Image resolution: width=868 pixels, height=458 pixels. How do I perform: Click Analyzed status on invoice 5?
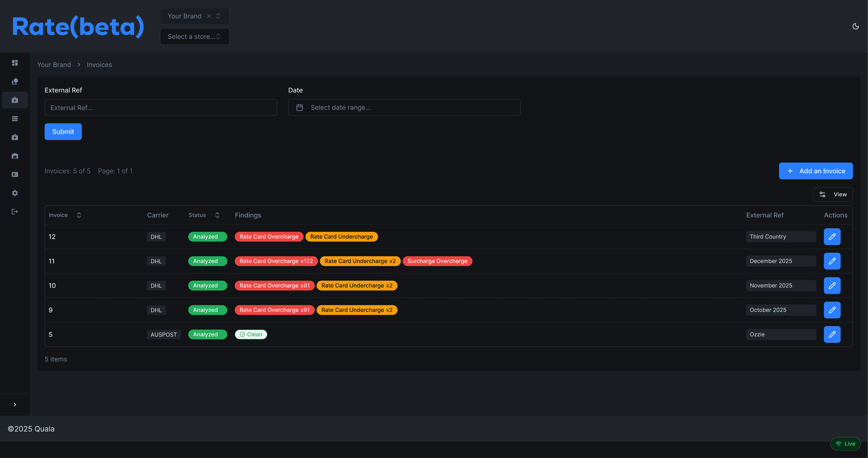point(208,334)
